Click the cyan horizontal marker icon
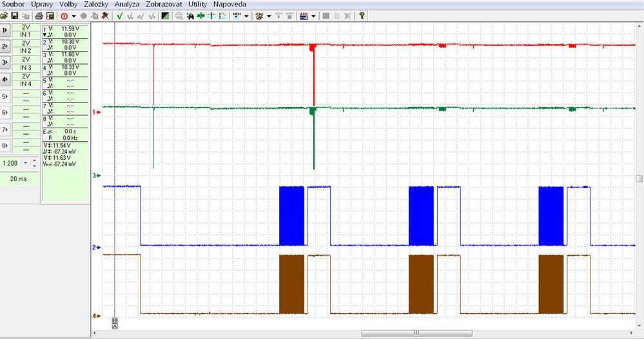The width and height of the screenshot is (644, 339). [x=211, y=16]
